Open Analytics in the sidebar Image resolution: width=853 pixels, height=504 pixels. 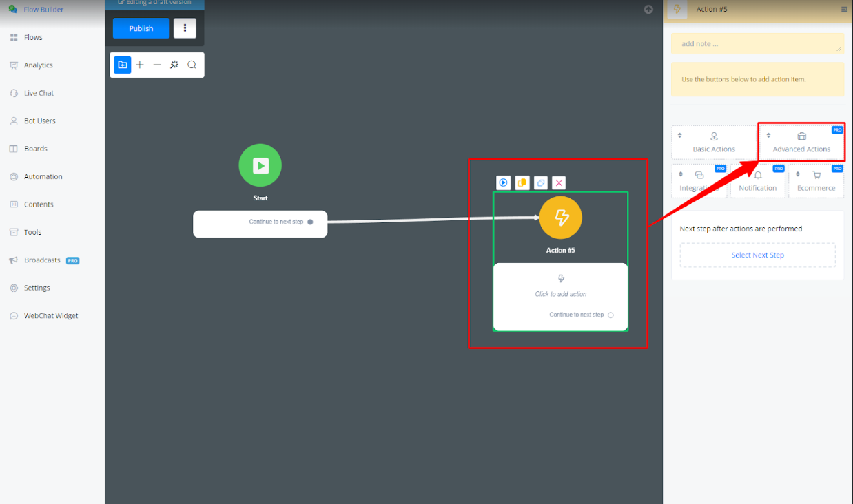click(x=39, y=65)
